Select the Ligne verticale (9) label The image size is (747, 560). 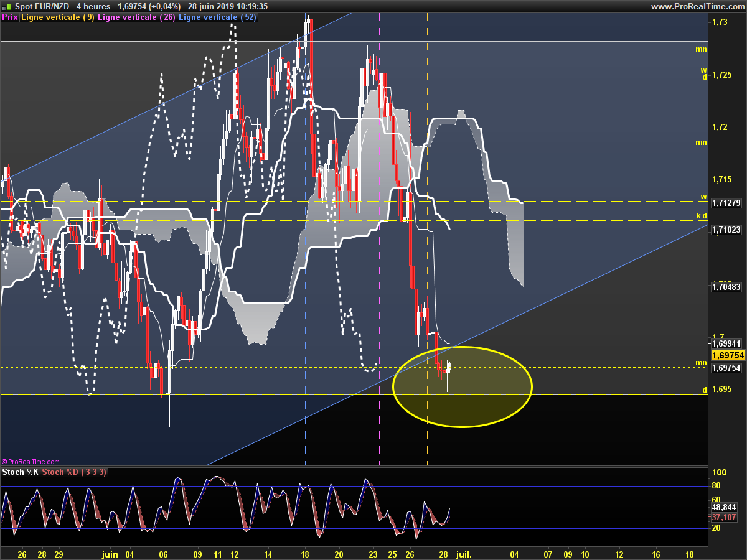[58, 17]
